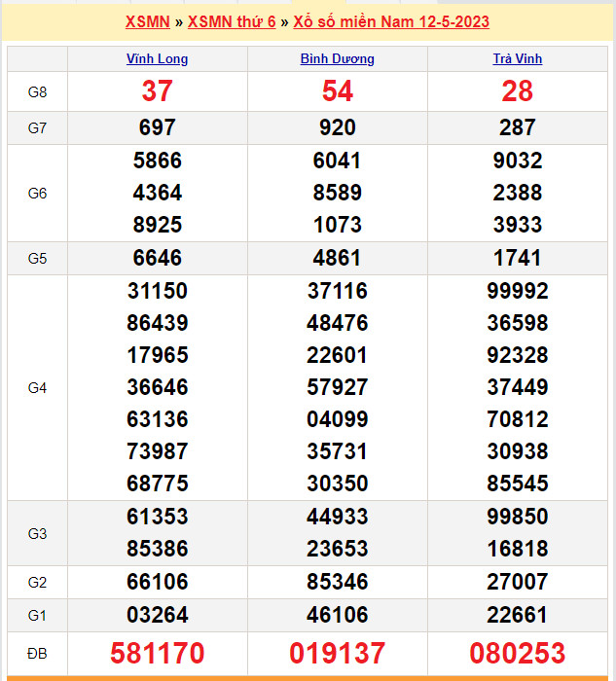Click G4 number 85545

[x=518, y=484]
